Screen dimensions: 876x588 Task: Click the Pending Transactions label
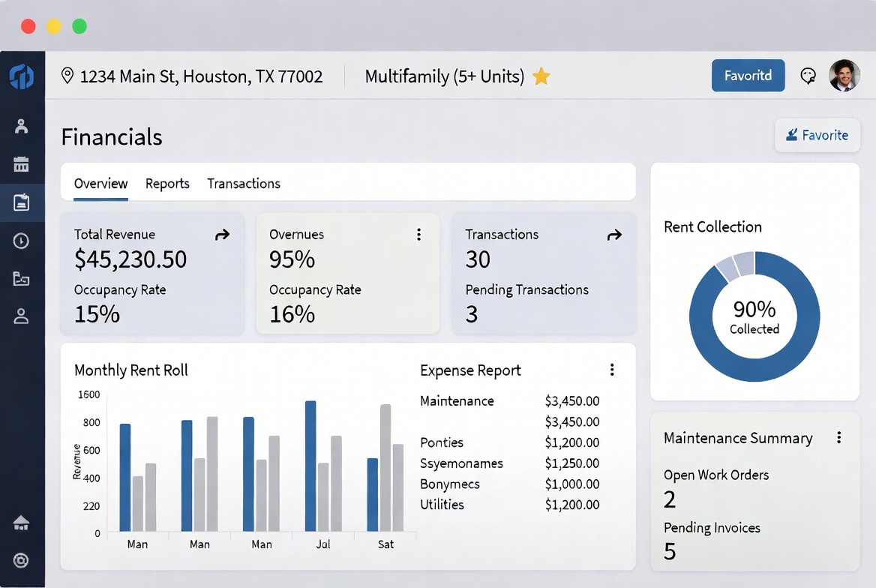coord(526,289)
